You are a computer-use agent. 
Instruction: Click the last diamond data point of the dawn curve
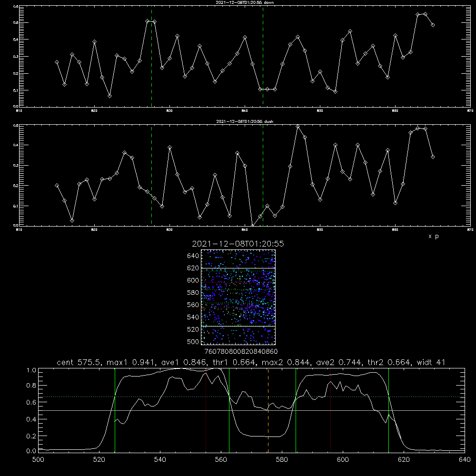[433, 25]
